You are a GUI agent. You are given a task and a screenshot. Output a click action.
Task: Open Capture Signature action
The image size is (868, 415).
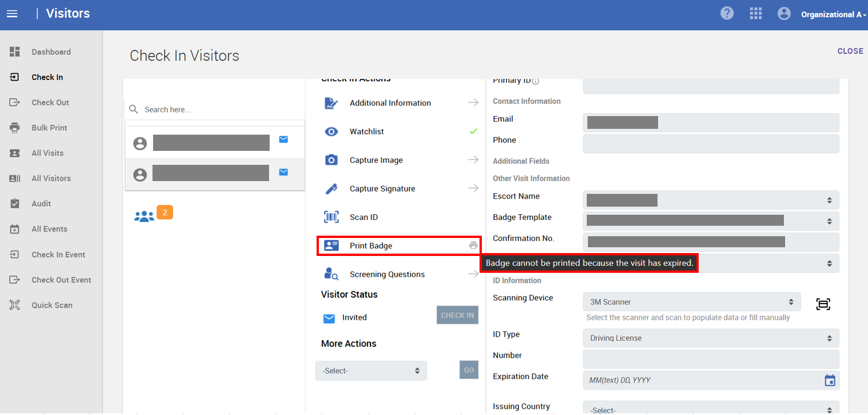pos(382,189)
